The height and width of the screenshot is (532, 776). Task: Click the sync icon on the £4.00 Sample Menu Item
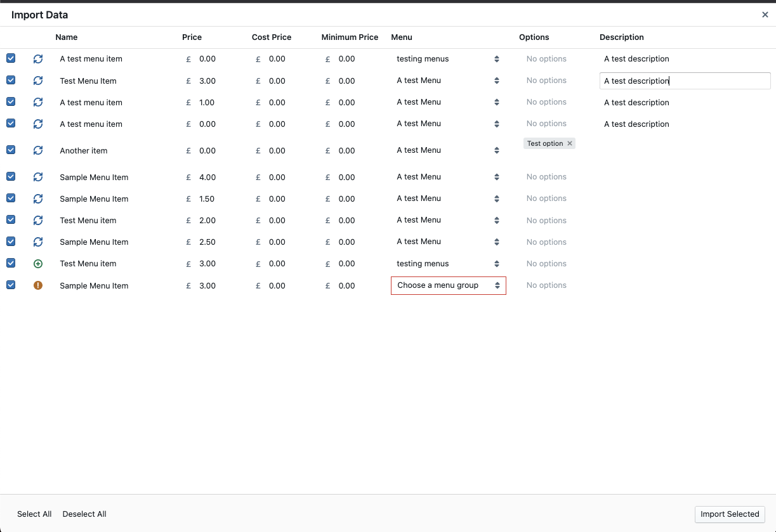point(38,177)
